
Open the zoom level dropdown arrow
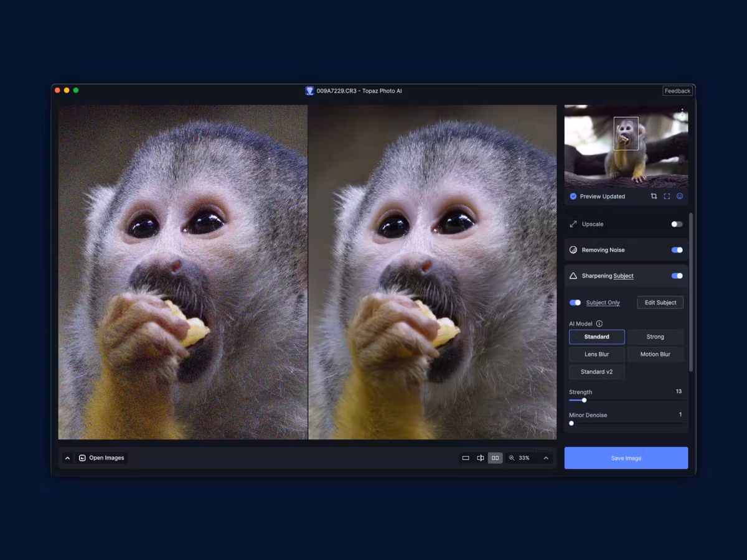[x=546, y=458]
